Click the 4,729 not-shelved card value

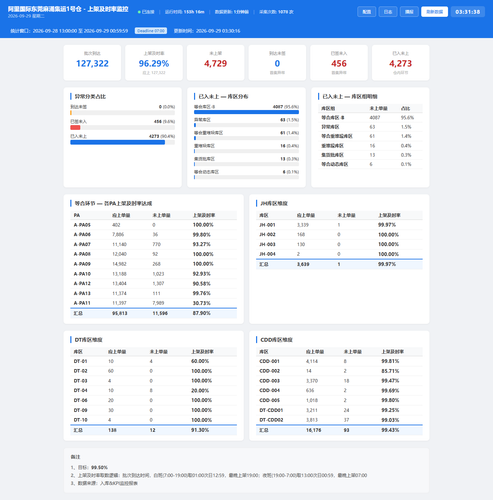coord(216,63)
